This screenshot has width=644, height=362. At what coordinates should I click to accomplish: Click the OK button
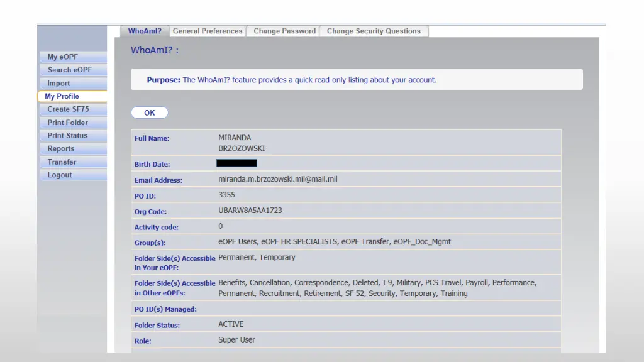150,113
